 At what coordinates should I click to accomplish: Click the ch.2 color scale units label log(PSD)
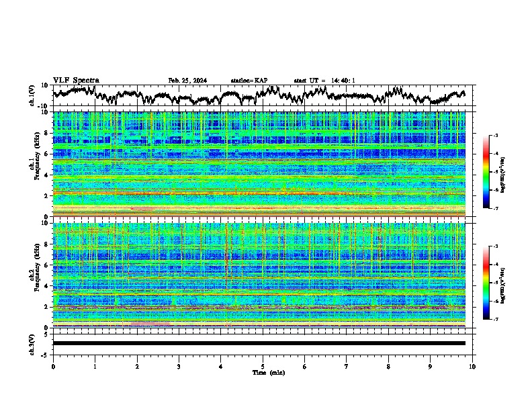[x=503, y=285]
